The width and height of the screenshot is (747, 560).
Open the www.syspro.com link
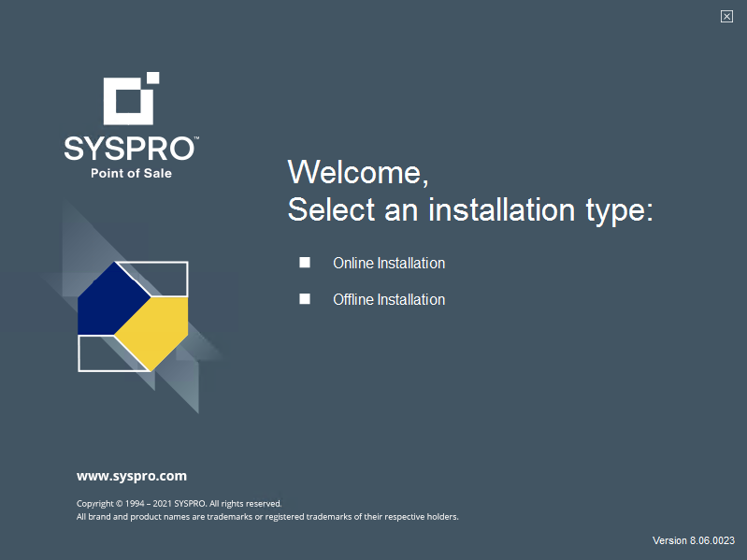click(x=132, y=476)
